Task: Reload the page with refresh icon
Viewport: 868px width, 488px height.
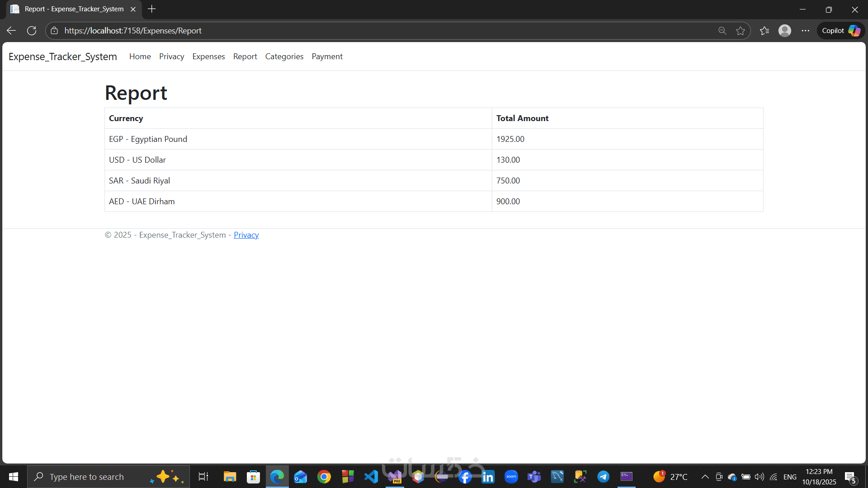Action: point(32,31)
